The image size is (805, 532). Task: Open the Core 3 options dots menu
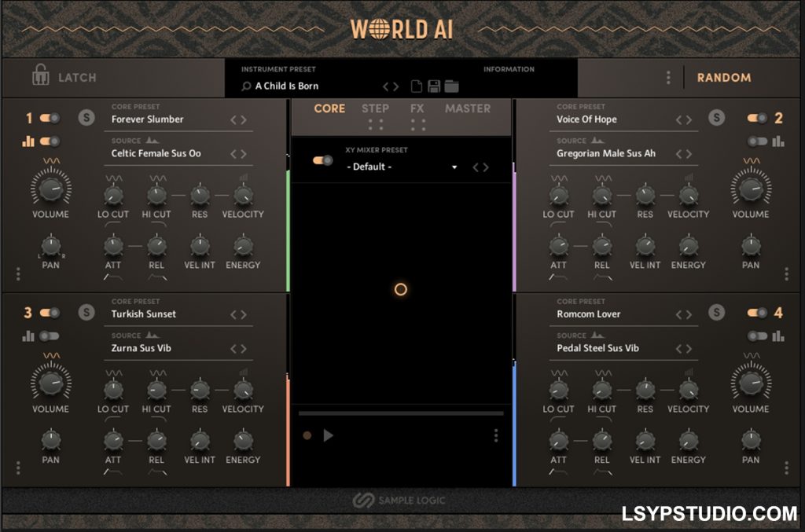18,468
